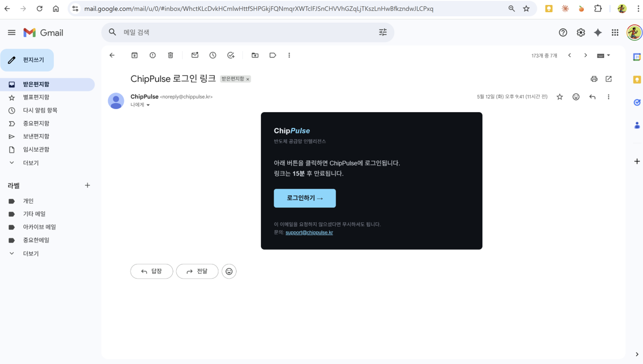Go to older email arrow
The image size is (643, 364).
[585, 55]
